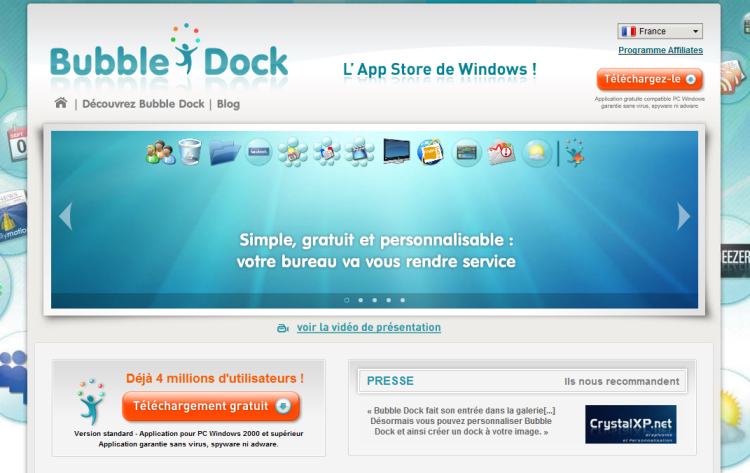
Task: Click the users group icon in the dock
Action: pos(160,153)
